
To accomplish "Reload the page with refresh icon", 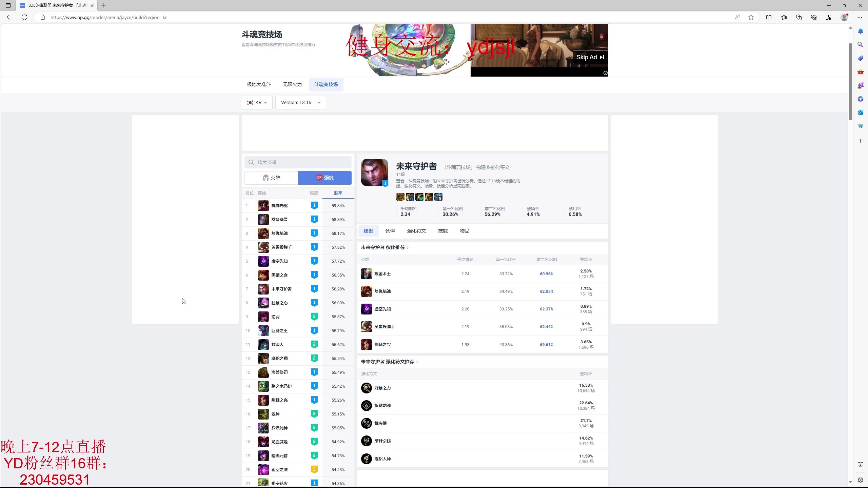I will click(24, 17).
